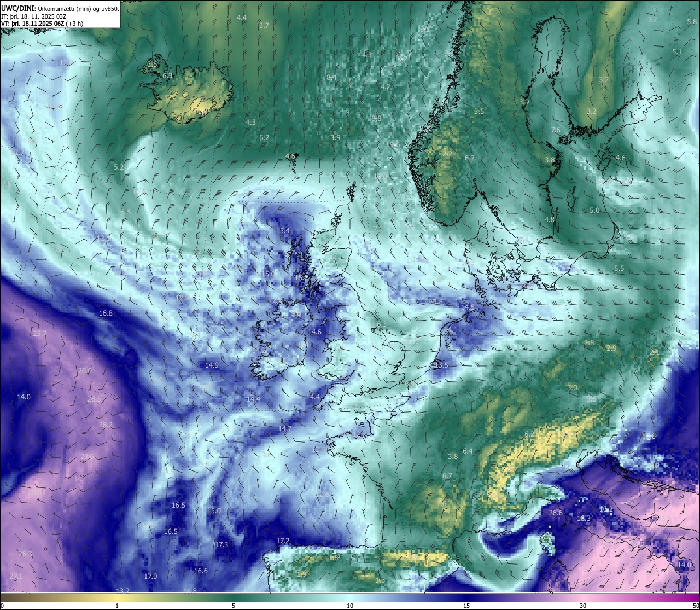Click the 50 label on color scale
700x610 pixels.
[x=695, y=606]
